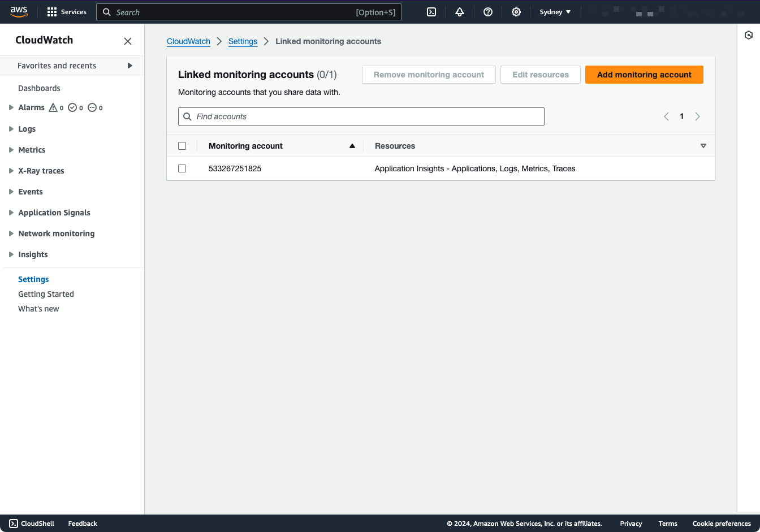Viewport: 760px width, 532px height.
Task: Focus the Find accounts search field
Action: tap(361, 116)
